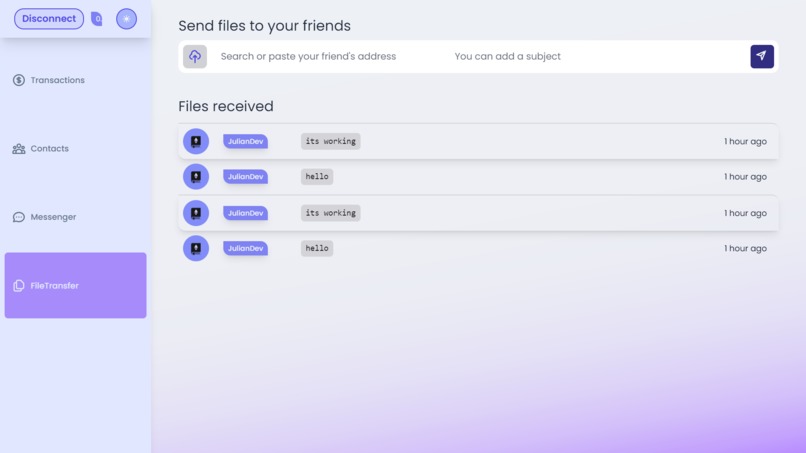Click '1 hour ago' in the topmost 'its working' row

coord(745,141)
